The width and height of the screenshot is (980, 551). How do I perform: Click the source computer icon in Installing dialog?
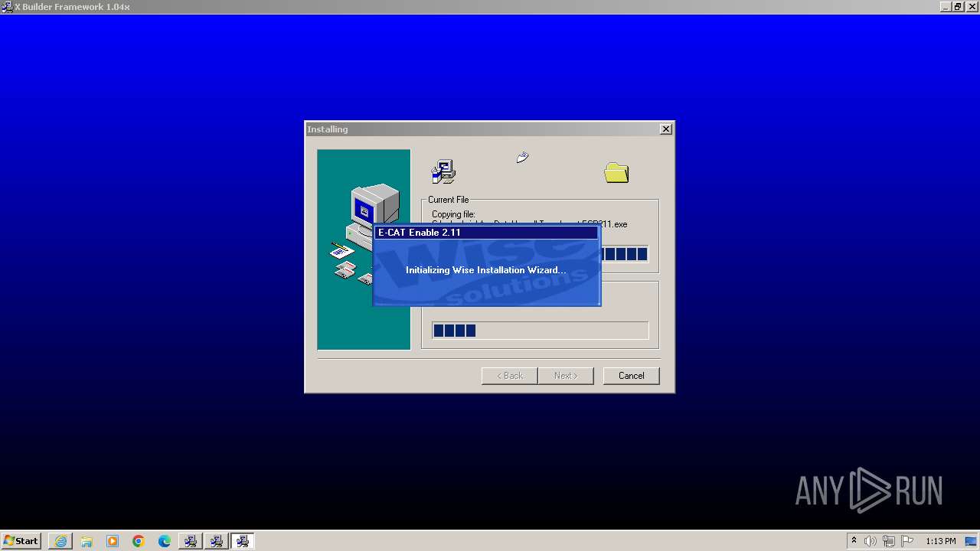click(x=443, y=172)
